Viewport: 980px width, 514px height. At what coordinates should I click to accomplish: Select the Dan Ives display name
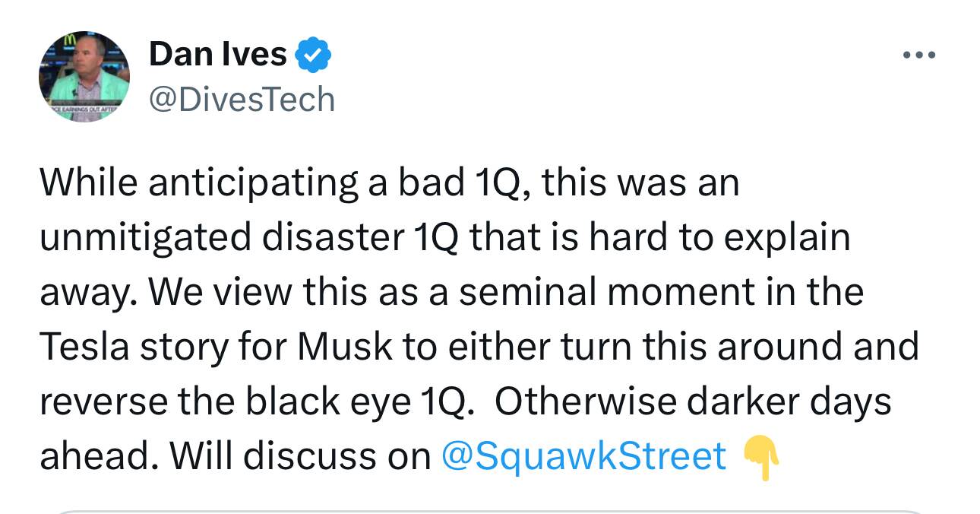click(218, 55)
